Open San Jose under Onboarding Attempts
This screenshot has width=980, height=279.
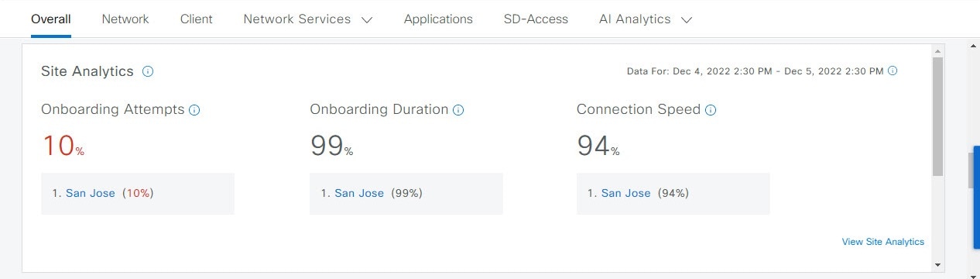tap(91, 193)
